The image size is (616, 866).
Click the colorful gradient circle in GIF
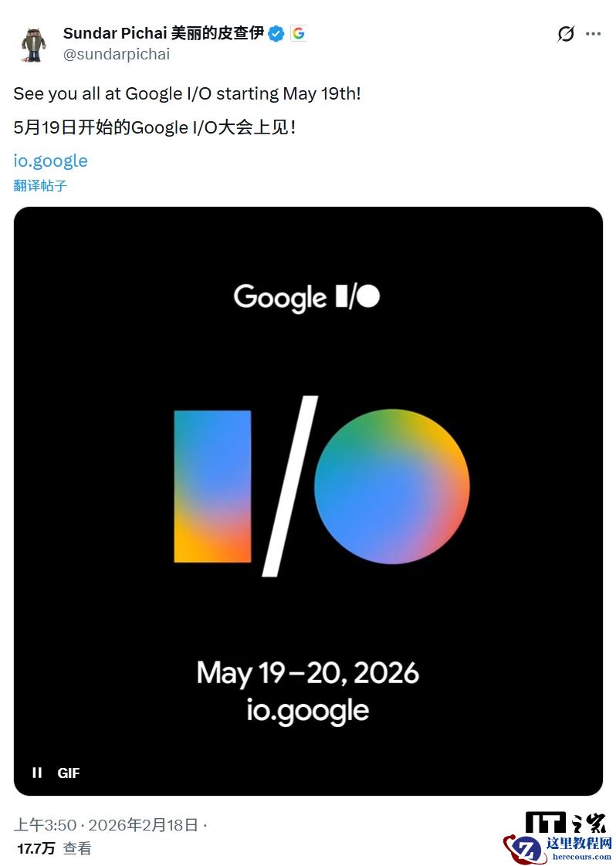[392, 486]
